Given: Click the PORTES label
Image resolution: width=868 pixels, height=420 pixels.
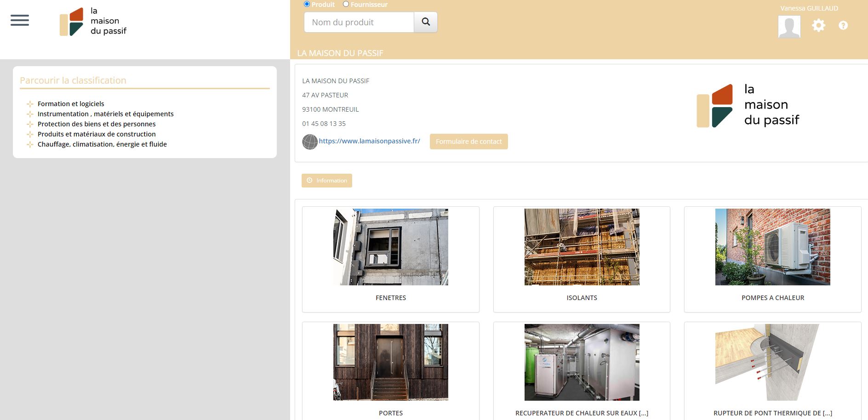Looking at the screenshot, I should pos(391,413).
